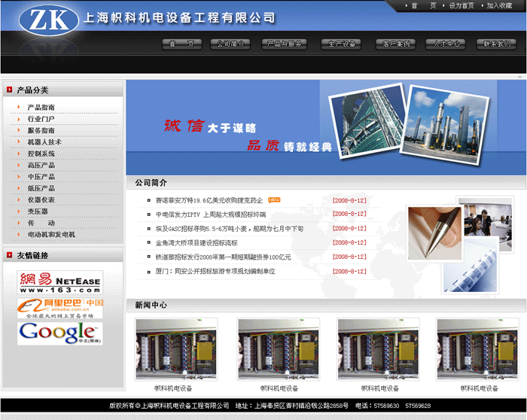Open the 电动机和发电机 category

(51, 235)
